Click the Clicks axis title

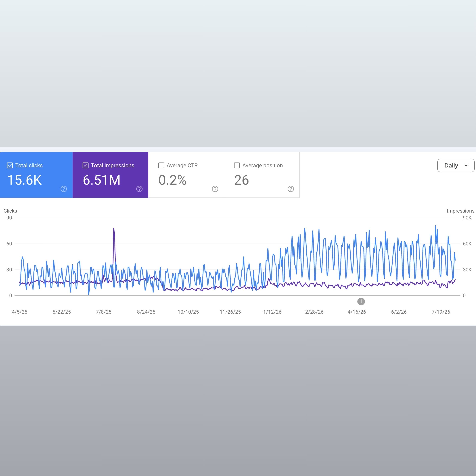10,211
